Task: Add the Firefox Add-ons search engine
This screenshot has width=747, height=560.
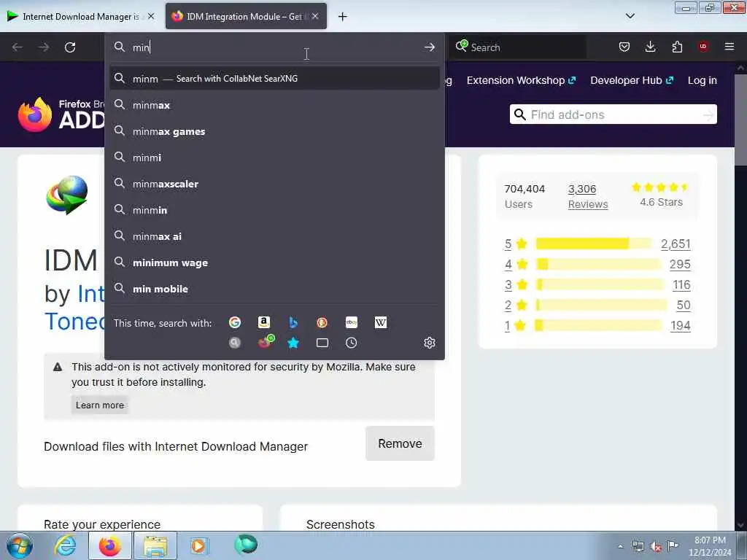Action: click(x=266, y=341)
